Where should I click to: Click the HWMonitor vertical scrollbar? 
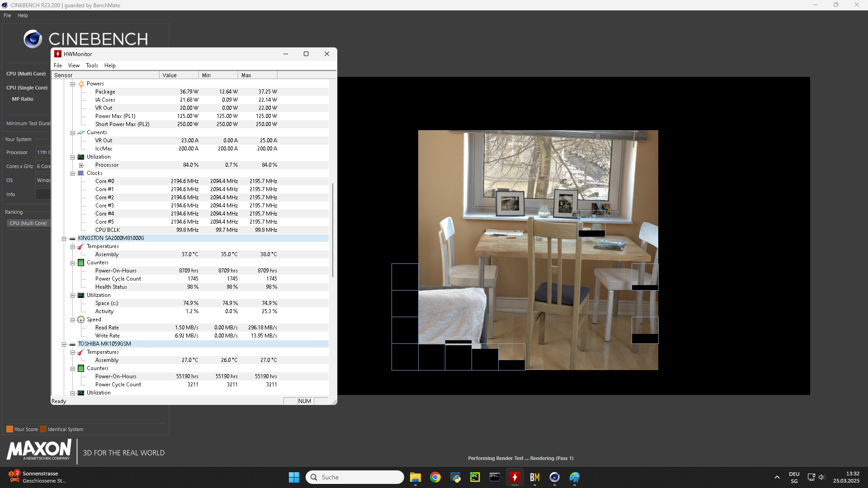click(333, 230)
